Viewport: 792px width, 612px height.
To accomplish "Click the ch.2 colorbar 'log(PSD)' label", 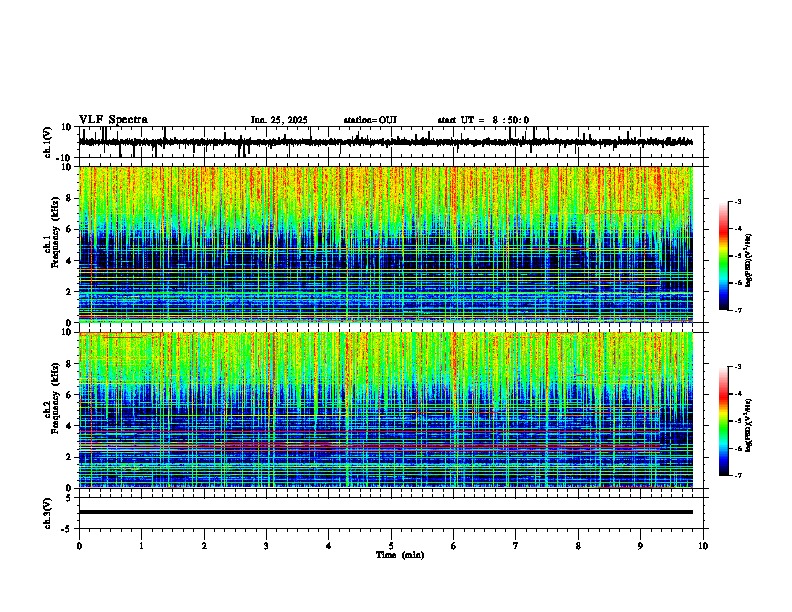I will 748,426.
